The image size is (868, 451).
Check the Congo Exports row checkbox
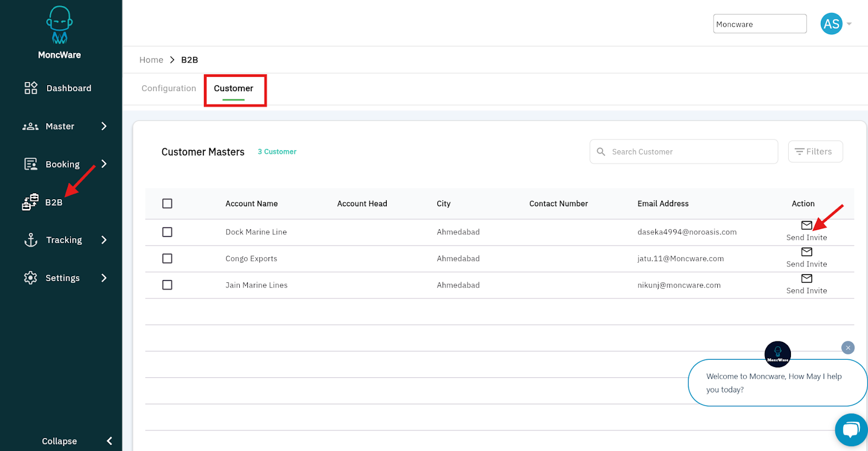coord(167,258)
